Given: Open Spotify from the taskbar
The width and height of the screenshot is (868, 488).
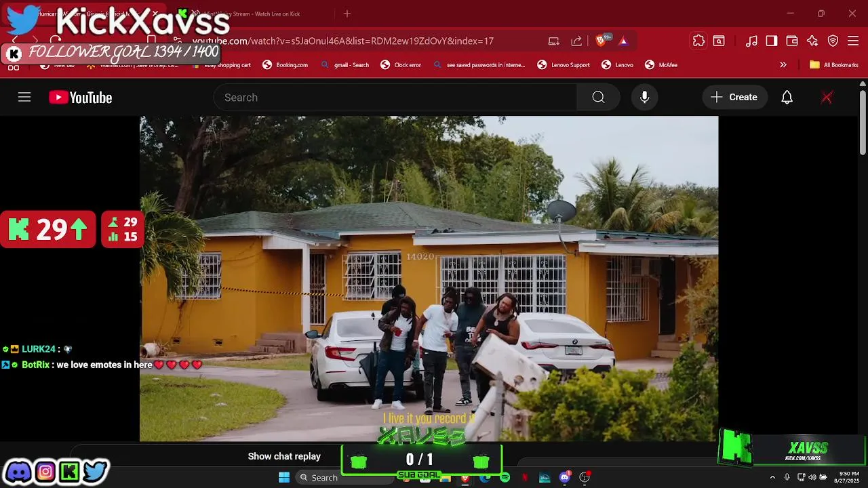Looking at the screenshot, I should (x=505, y=478).
